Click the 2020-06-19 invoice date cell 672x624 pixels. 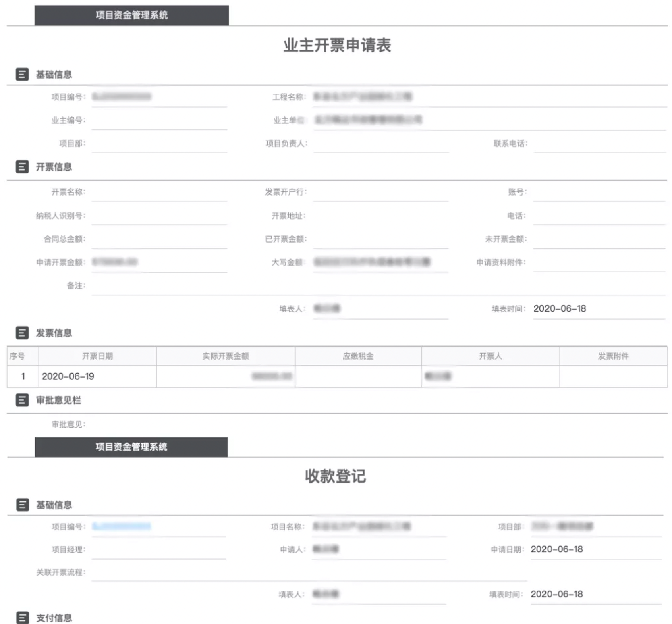click(x=68, y=376)
